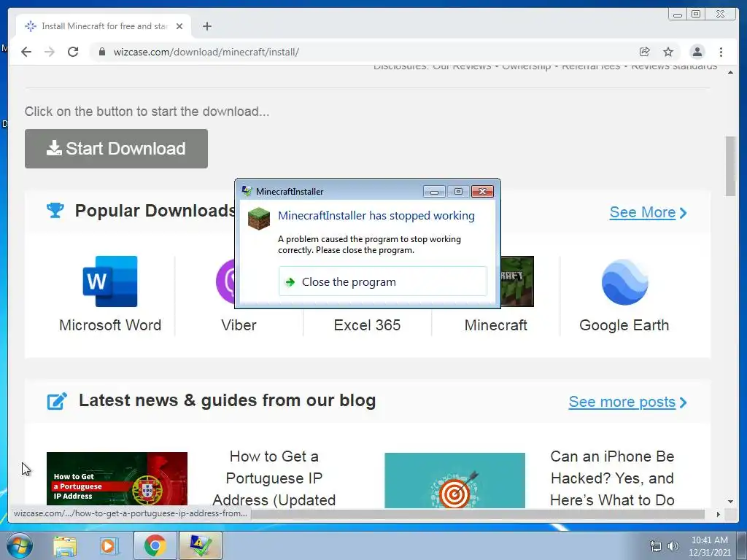Open the Minecraft popular download thumbnail
The height and width of the screenshot is (560, 747).
(517, 281)
